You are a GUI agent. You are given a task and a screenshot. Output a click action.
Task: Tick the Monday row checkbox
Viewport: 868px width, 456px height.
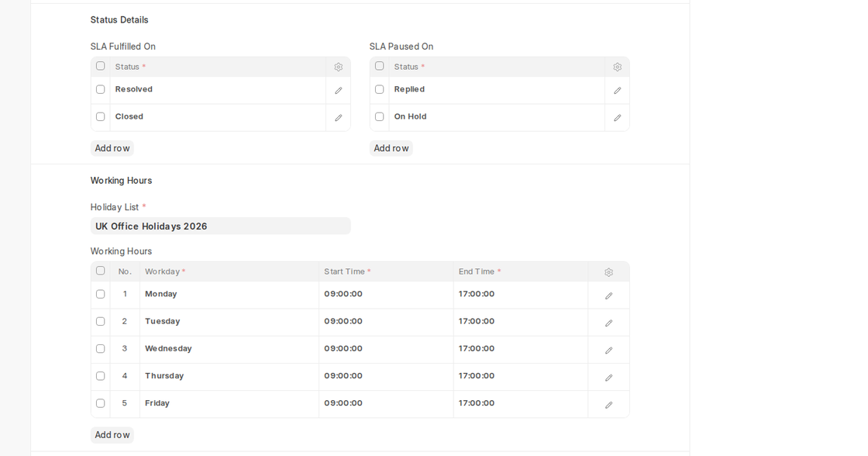click(x=100, y=294)
